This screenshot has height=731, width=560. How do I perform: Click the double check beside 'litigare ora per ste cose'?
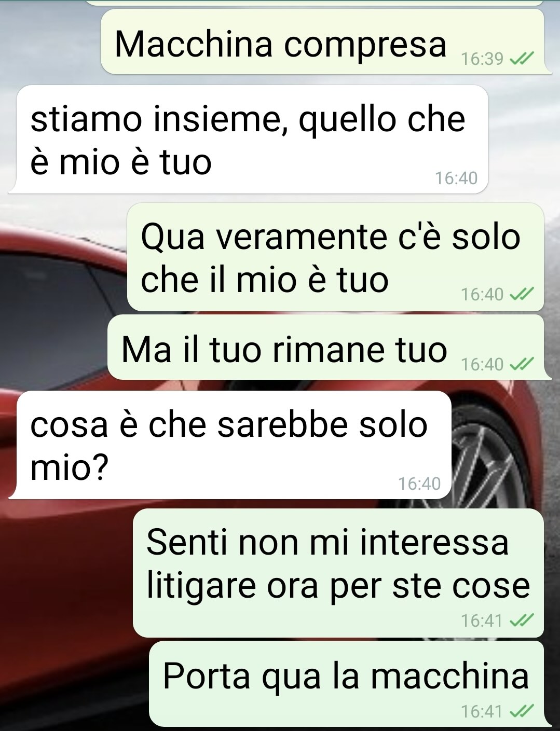tap(521, 620)
